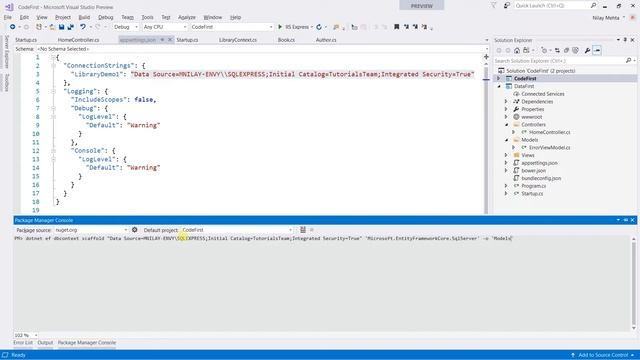Collapse the DataFirst project node
The width and height of the screenshot is (640, 360).
pos(498,86)
